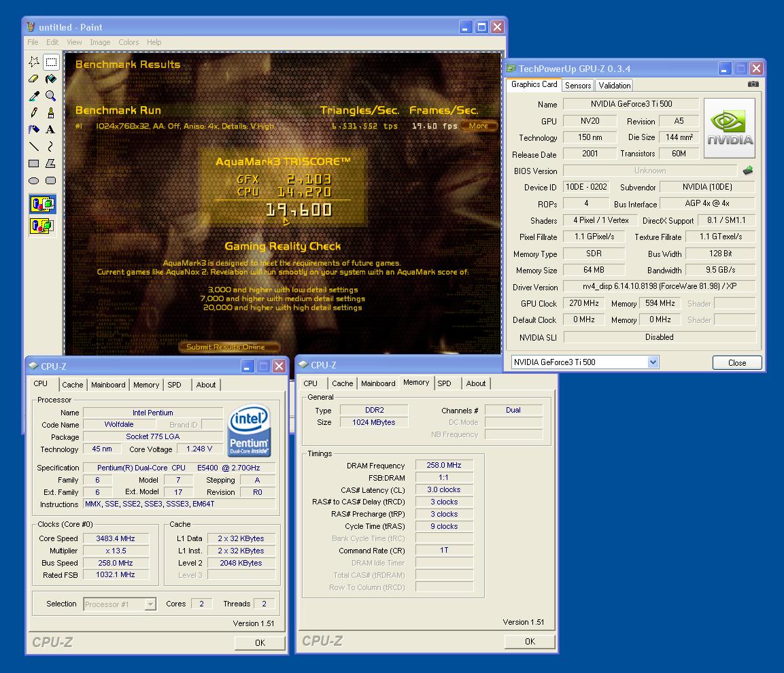Open the Image menu in Paint

pyautogui.click(x=100, y=43)
